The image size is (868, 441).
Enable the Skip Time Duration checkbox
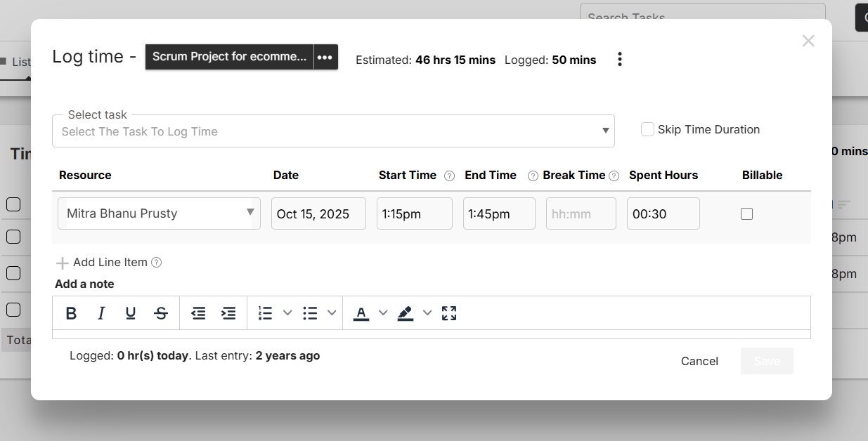(647, 129)
